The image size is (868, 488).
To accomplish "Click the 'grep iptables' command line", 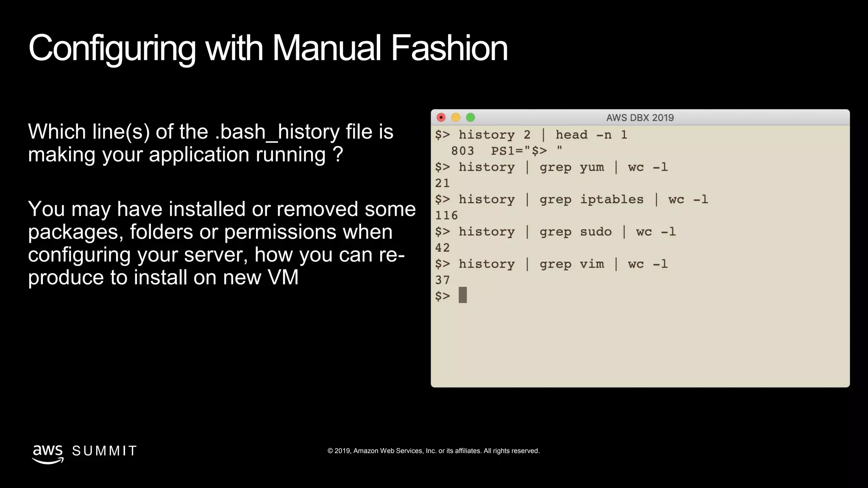I will click(x=571, y=200).
